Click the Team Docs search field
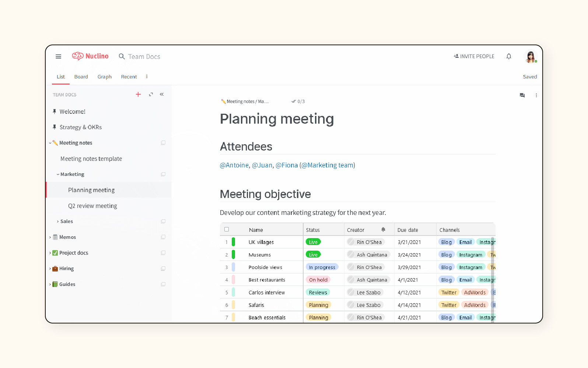588x368 pixels. 144,57
